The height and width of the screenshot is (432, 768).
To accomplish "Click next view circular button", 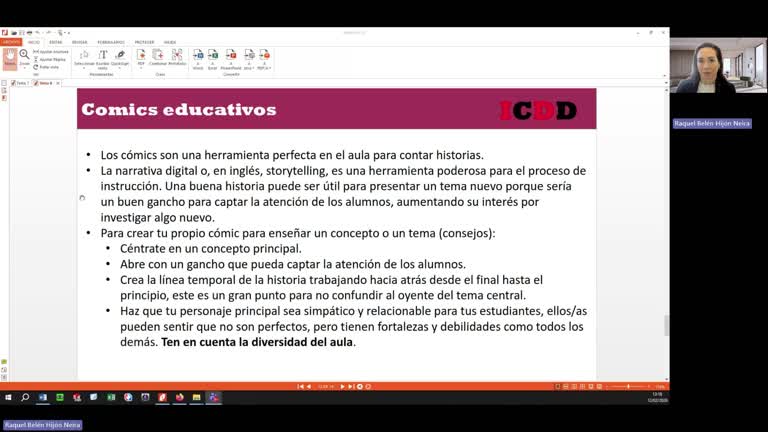I will tap(368, 386).
